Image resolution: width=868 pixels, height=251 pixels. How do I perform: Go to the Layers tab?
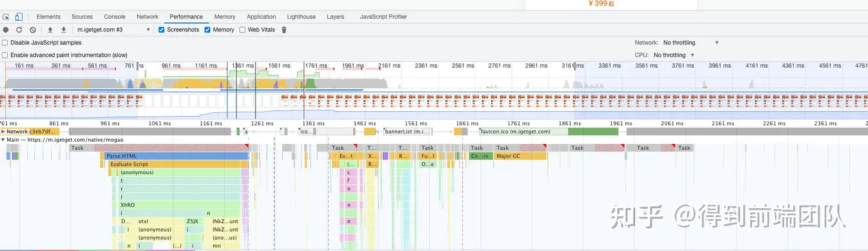point(335,17)
